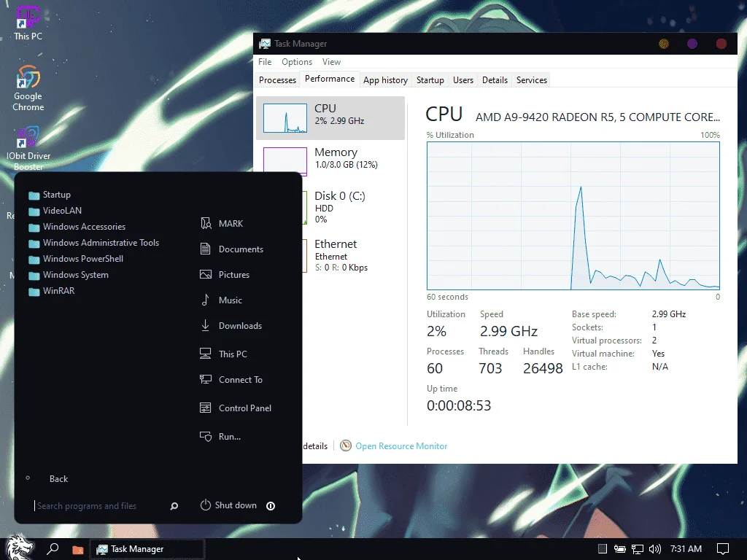This screenshot has height=560, width=747.
Task: Go Back in the start menu
Action: click(x=58, y=479)
